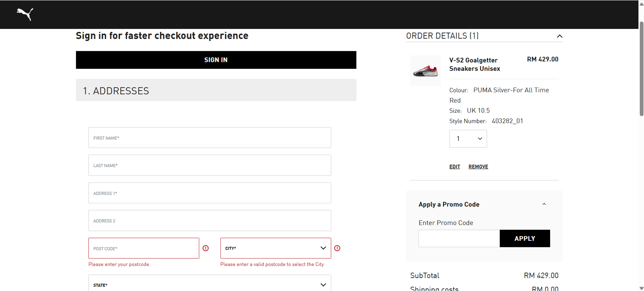
Task: Click the Post Code input field
Action: [144, 248]
